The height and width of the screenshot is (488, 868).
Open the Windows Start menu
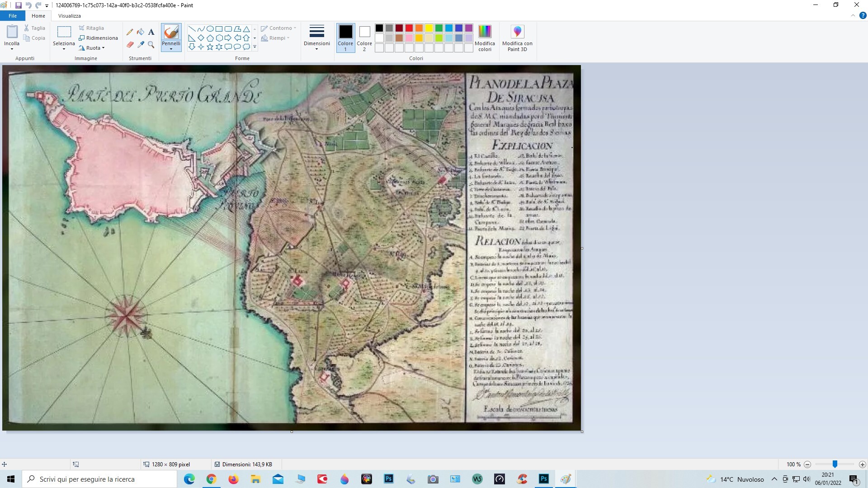[11, 479]
